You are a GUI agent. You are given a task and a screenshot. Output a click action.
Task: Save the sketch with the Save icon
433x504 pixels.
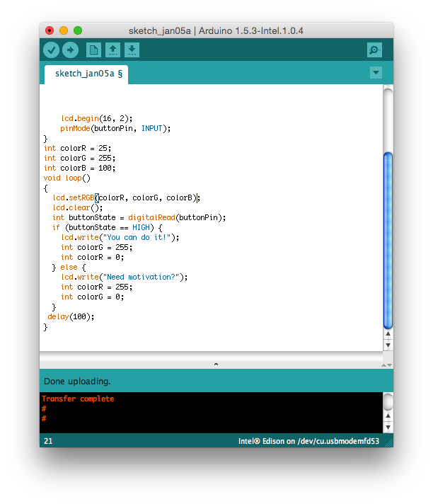(132, 50)
